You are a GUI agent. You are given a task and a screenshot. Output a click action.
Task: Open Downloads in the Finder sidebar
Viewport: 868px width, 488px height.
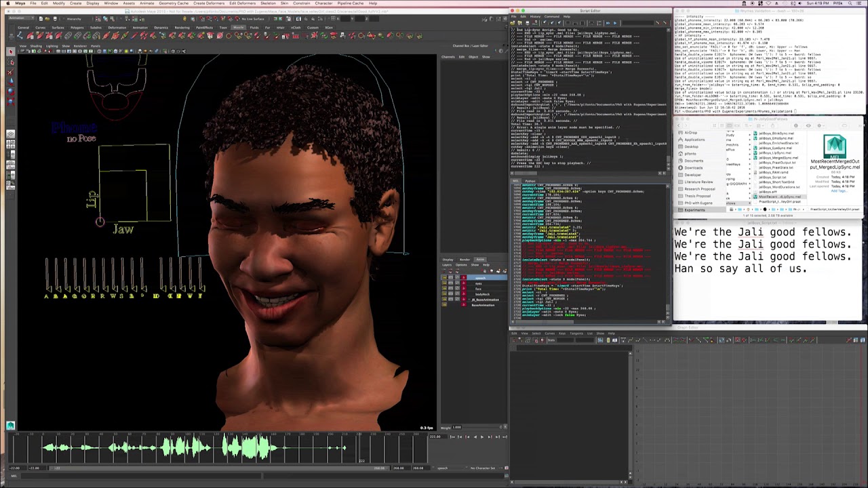(x=693, y=168)
